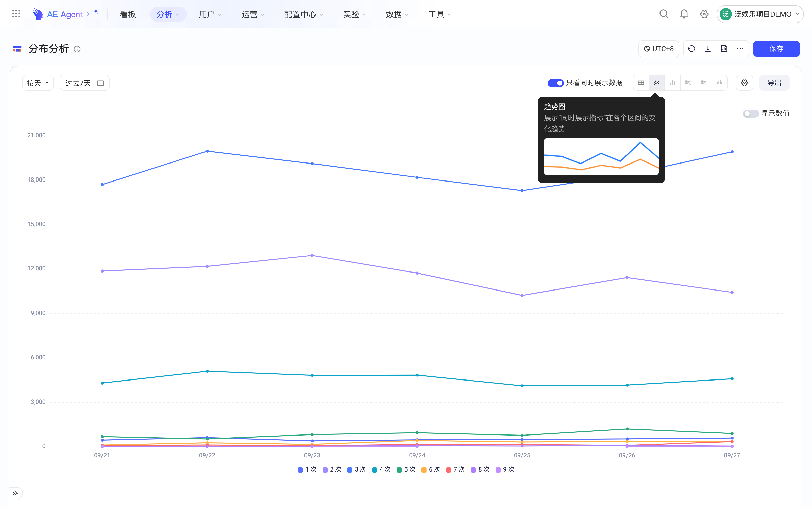The width and height of the screenshot is (812, 507).
Task: Open the 配置中心 menu
Action: pyautogui.click(x=303, y=14)
